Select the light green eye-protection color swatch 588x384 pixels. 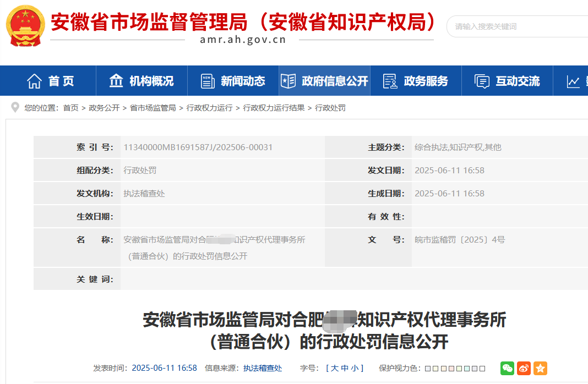click(x=459, y=369)
